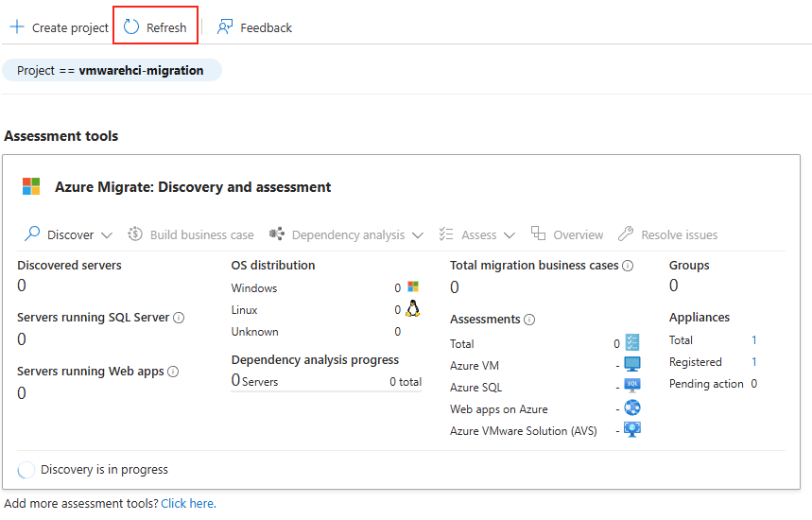Click the Groups value 0
The height and width of the screenshot is (520, 812).
point(674,286)
